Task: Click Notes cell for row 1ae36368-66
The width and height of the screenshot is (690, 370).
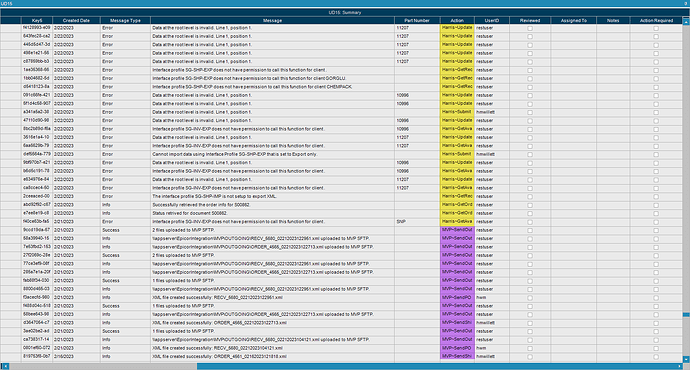Action: [x=613, y=70]
